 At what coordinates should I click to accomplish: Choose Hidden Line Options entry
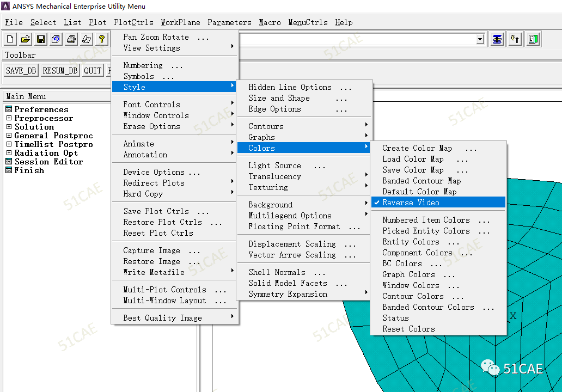303,87
